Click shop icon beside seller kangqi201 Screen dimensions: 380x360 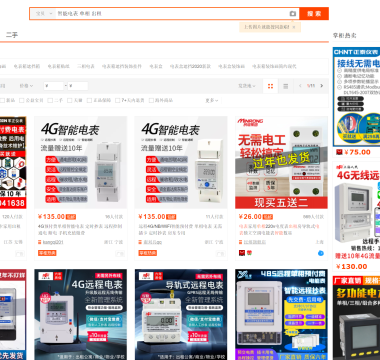pos(40,242)
